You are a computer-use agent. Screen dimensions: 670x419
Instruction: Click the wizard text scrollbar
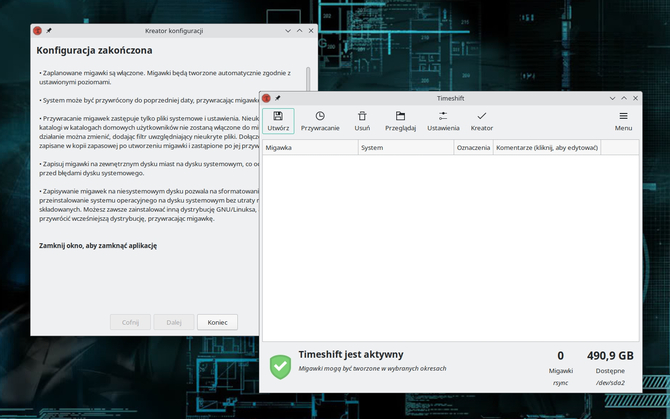pyautogui.click(x=308, y=79)
